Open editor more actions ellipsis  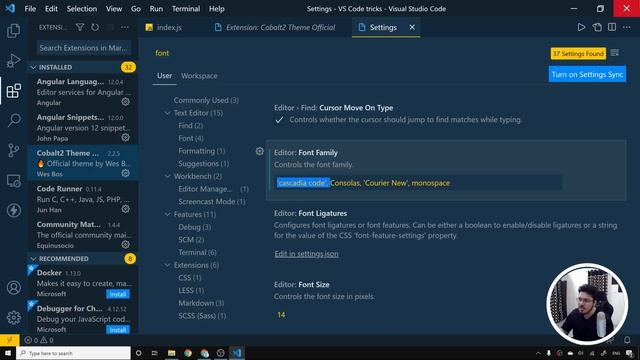coord(627,27)
